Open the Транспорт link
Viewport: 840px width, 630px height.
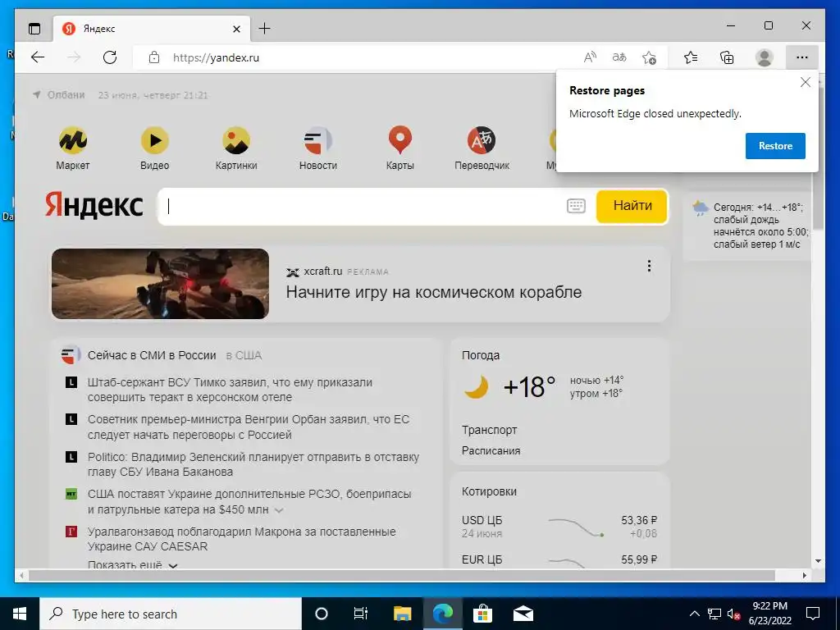click(489, 430)
